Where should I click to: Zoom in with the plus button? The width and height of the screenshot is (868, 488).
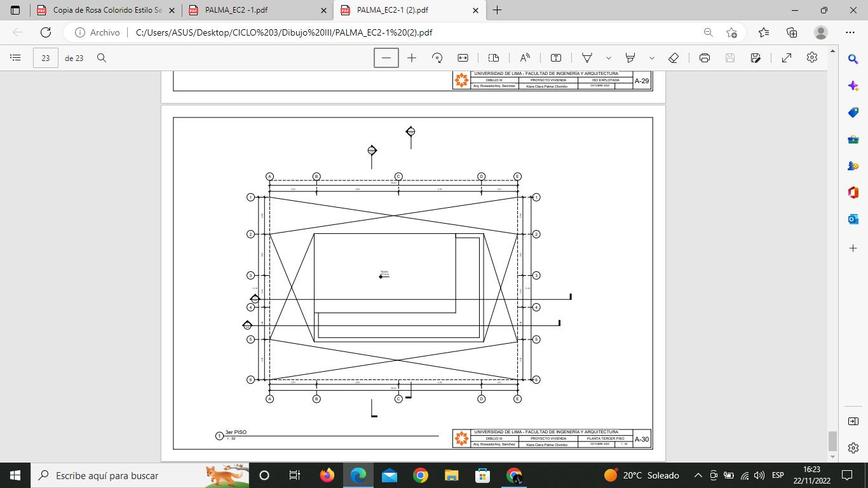[x=412, y=58]
